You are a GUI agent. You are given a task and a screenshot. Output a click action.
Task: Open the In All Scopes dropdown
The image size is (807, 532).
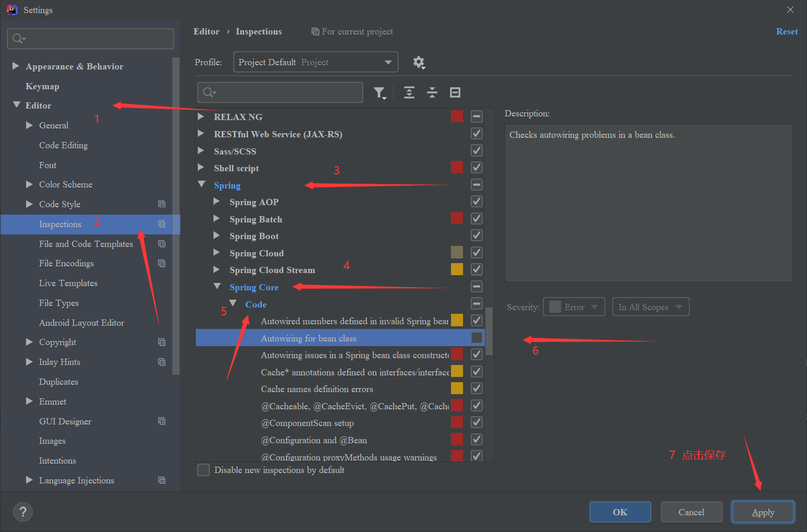click(650, 306)
